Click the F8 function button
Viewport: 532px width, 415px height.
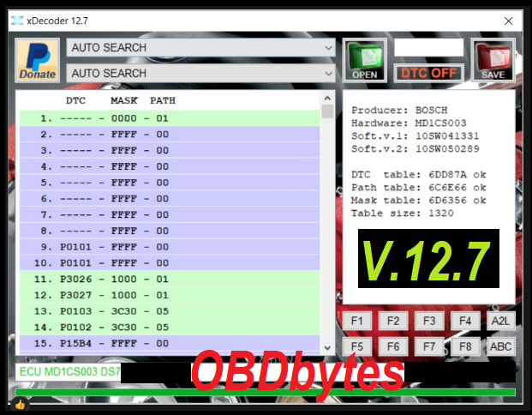tap(465, 346)
